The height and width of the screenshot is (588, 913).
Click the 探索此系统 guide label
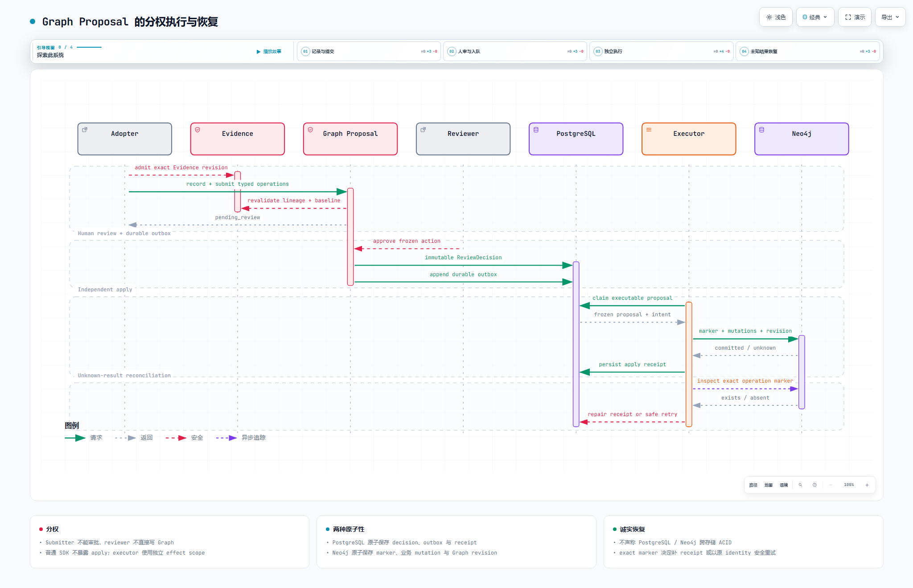pos(50,55)
